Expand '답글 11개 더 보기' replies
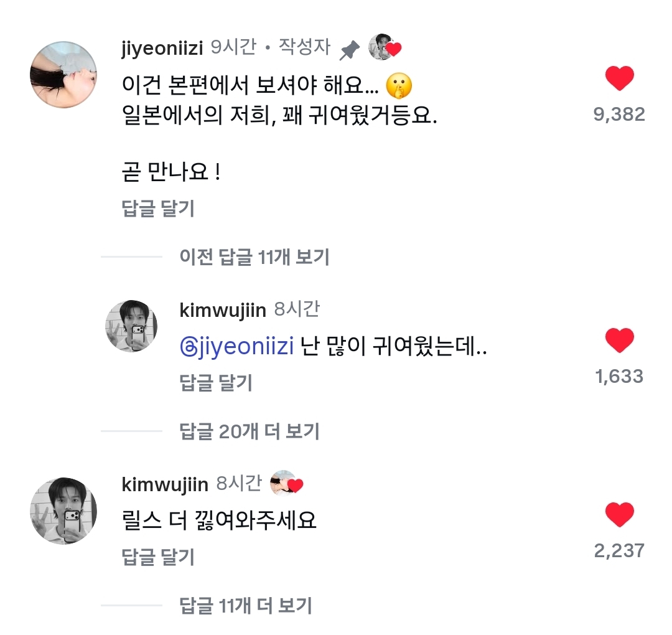 coord(246,604)
